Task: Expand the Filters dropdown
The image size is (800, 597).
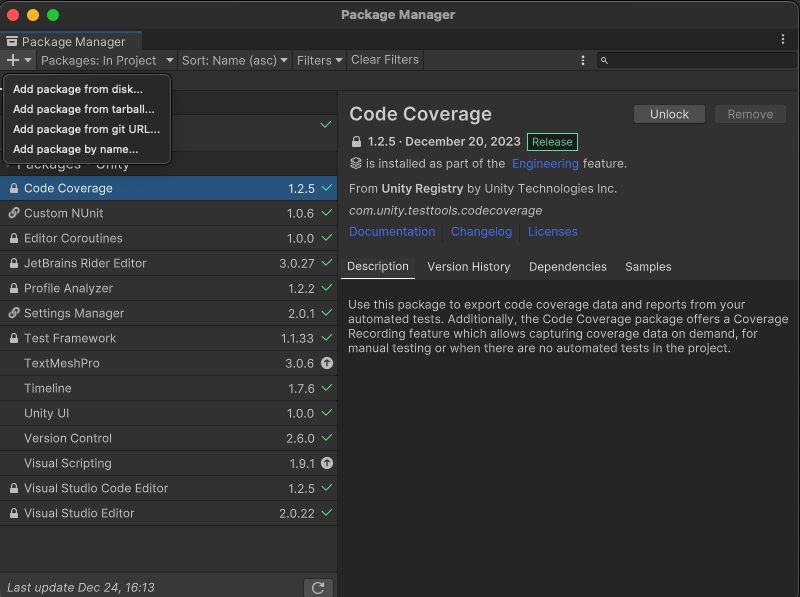Action: coord(319,61)
